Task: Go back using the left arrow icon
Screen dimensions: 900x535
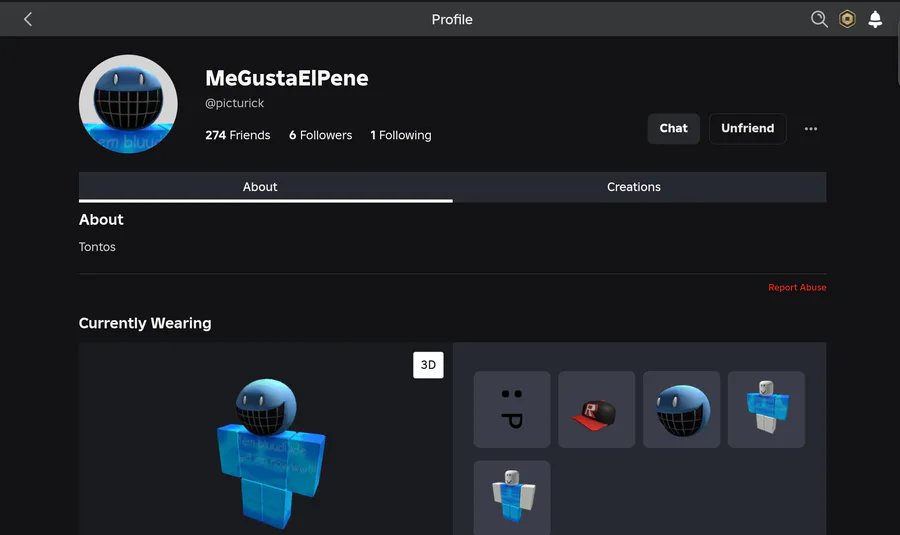Action: coord(28,19)
